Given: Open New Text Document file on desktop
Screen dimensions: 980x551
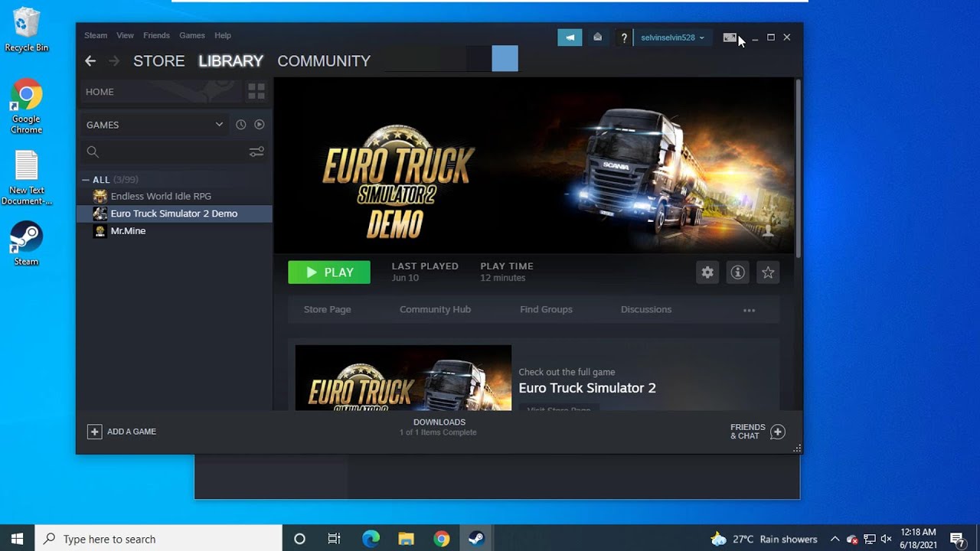Looking at the screenshot, I should 26,178.
